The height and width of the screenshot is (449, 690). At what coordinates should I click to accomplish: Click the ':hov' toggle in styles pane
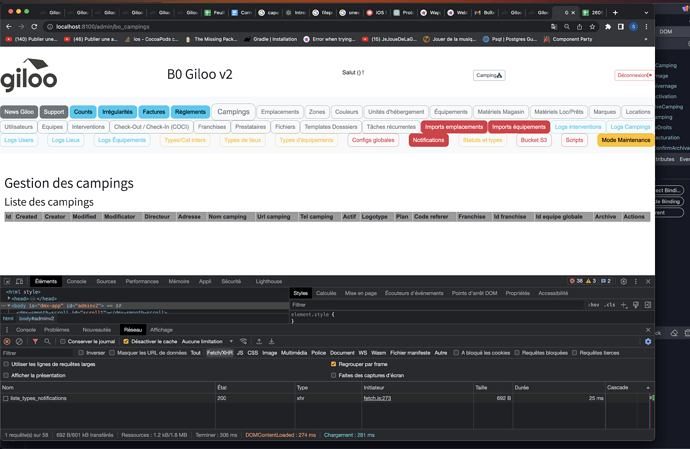point(594,305)
